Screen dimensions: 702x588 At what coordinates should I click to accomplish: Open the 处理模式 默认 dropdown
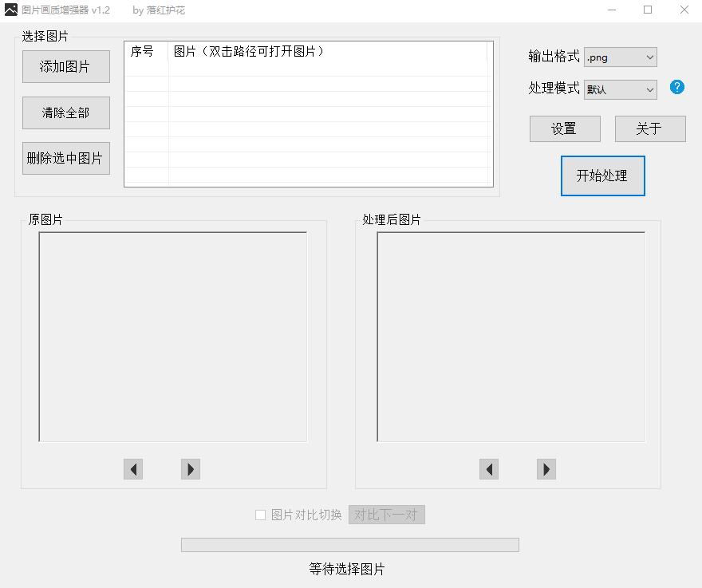(x=621, y=89)
